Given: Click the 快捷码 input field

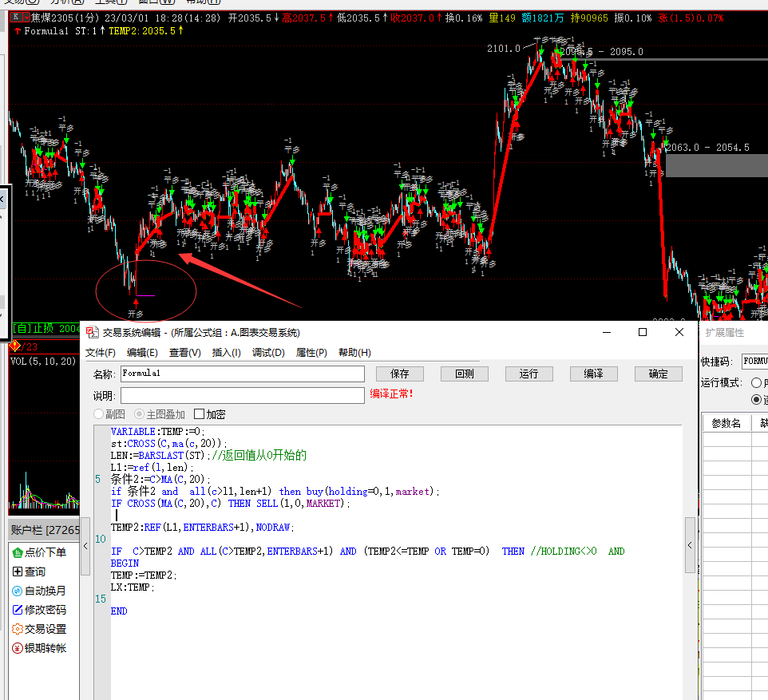Looking at the screenshot, I should point(754,362).
